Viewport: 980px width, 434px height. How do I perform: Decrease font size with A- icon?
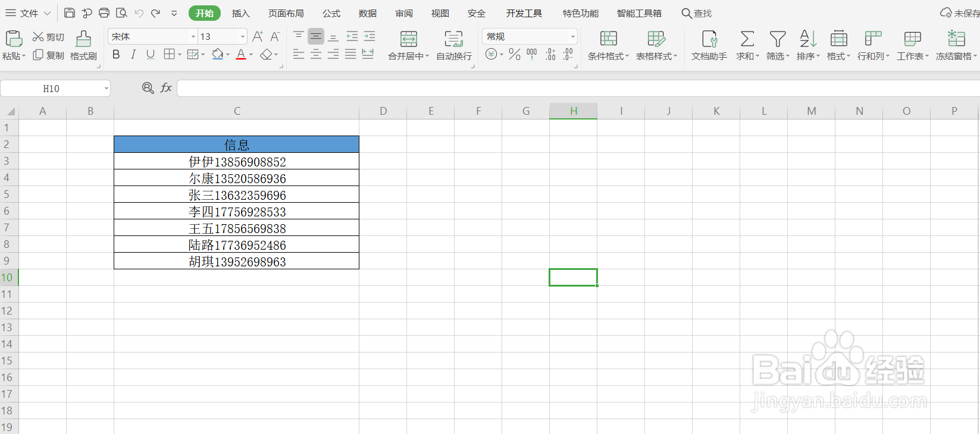275,37
